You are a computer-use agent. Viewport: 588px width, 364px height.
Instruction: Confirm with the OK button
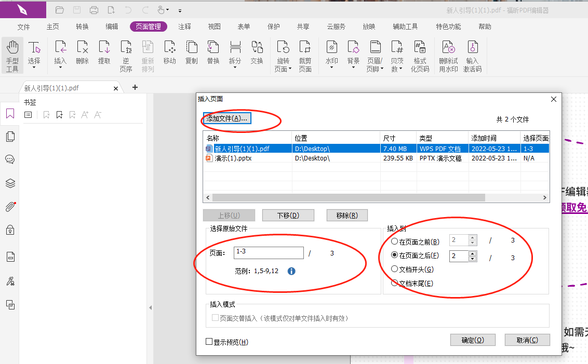[473, 340]
